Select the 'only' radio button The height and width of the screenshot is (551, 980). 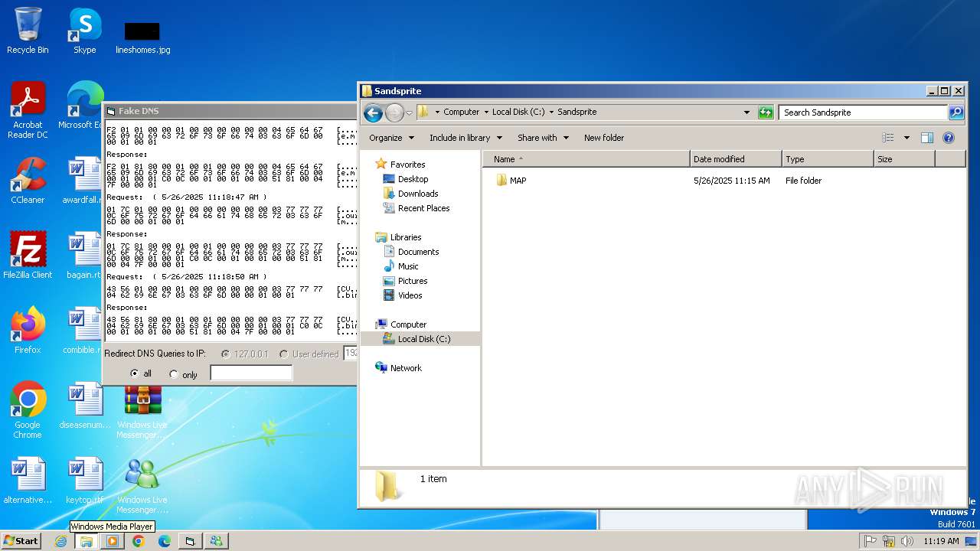click(x=174, y=374)
